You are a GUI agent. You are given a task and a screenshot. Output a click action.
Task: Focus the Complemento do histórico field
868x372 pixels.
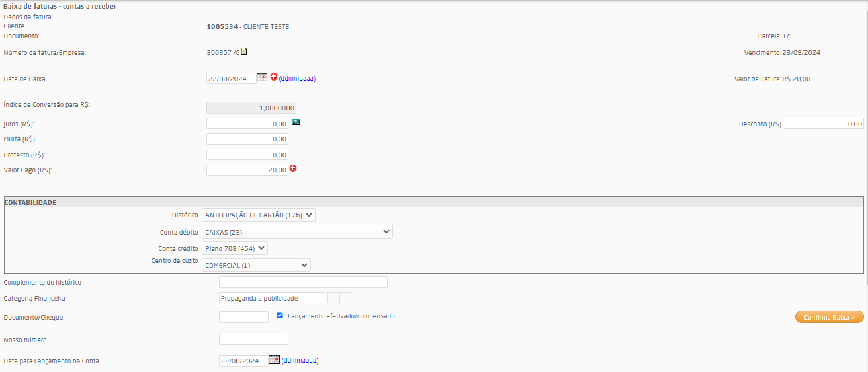click(303, 282)
